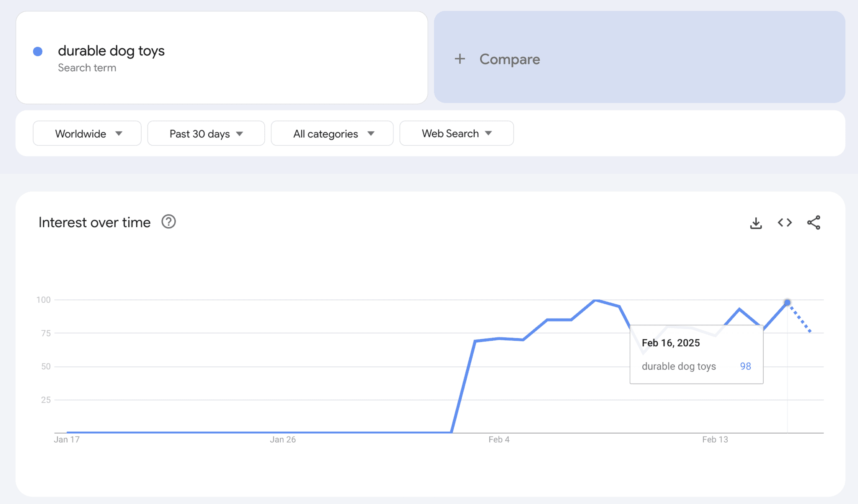This screenshot has height=504, width=858.
Task: Click the blue dot marker beside durable dog toys
Action: [x=38, y=51]
